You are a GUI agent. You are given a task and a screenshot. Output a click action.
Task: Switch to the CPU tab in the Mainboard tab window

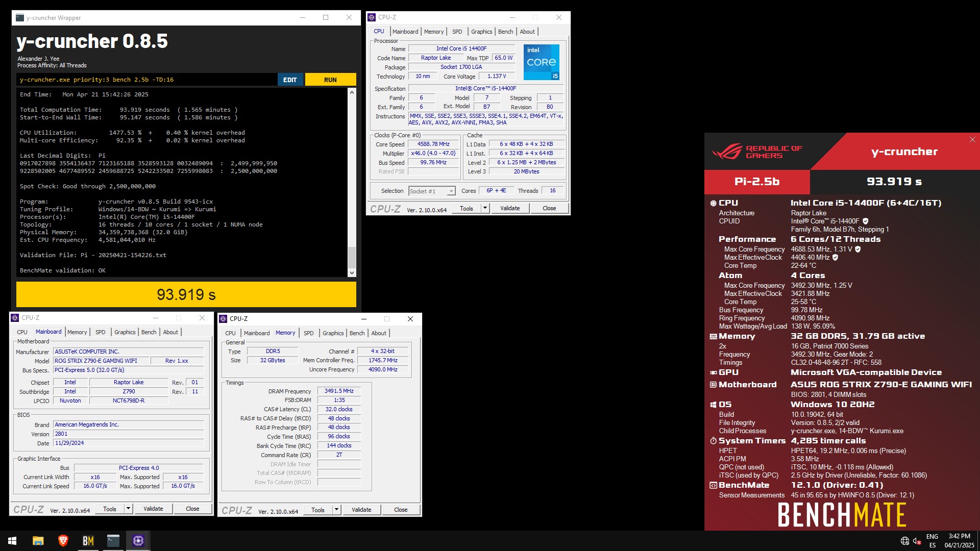click(22, 332)
